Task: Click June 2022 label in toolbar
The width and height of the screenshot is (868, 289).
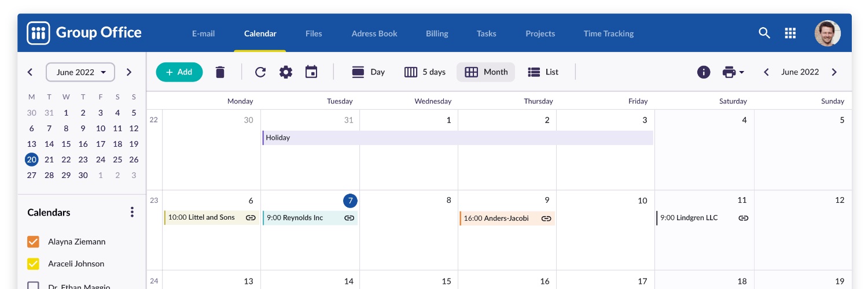Action: pyautogui.click(x=800, y=72)
